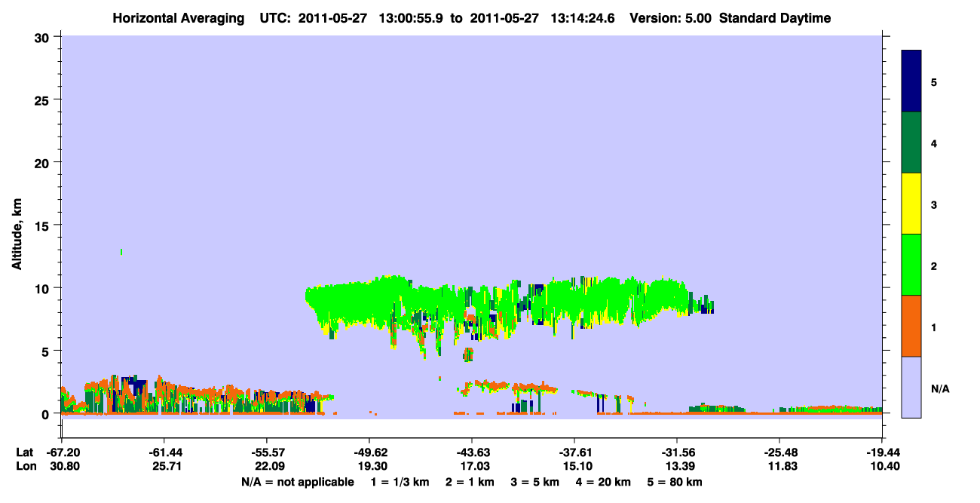Click the altitude tick label 20
The width and height of the screenshot is (980, 503).
[43, 162]
